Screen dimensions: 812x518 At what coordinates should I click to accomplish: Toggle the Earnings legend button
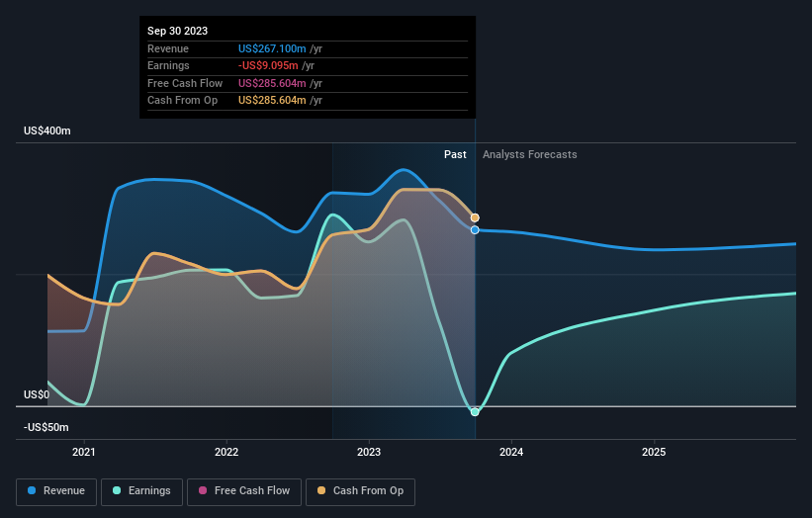141,491
